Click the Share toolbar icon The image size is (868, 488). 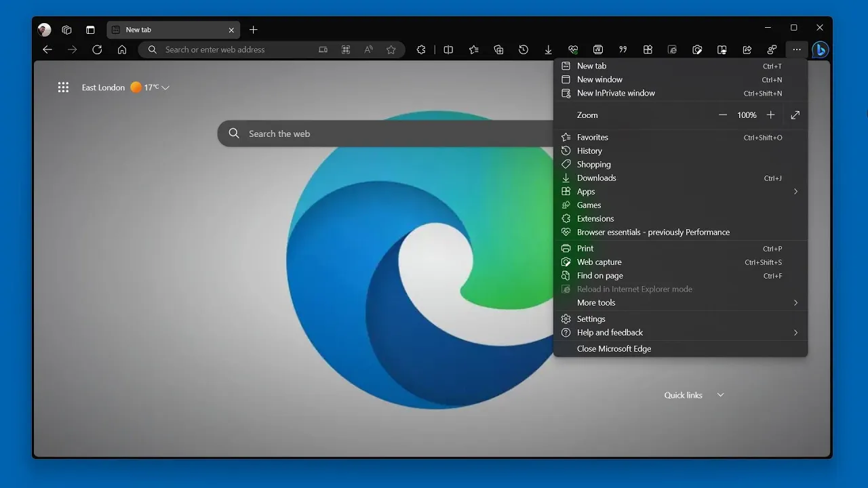click(x=747, y=49)
